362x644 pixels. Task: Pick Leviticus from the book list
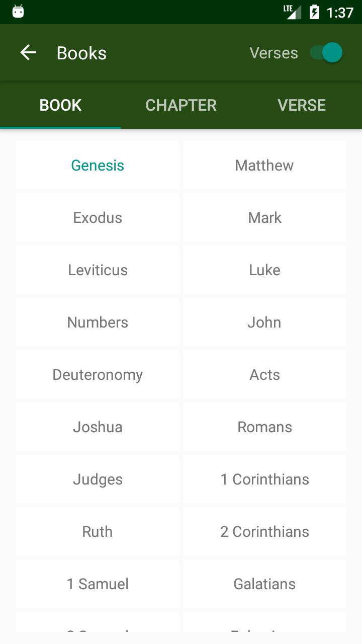tap(98, 270)
